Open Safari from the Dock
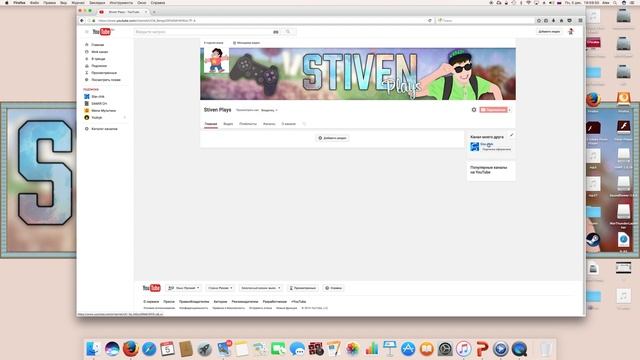 (149, 349)
